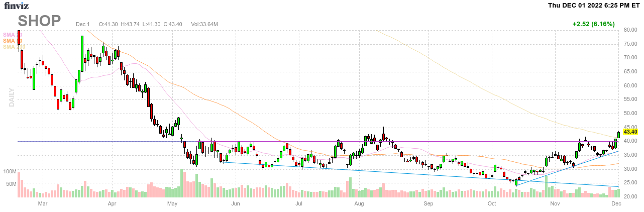Click the high price 'H:43.74'
The height and width of the screenshot is (212, 644).
point(130,24)
